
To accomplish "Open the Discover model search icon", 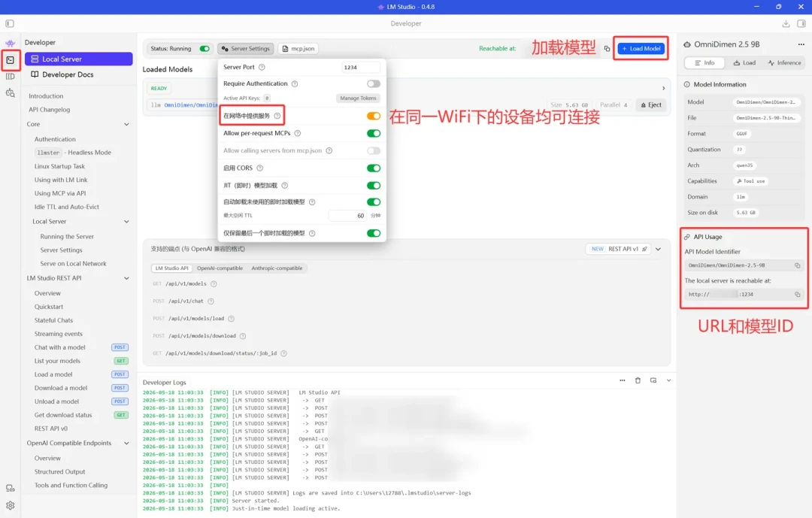I will pyautogui.click(x=10, y=93).
